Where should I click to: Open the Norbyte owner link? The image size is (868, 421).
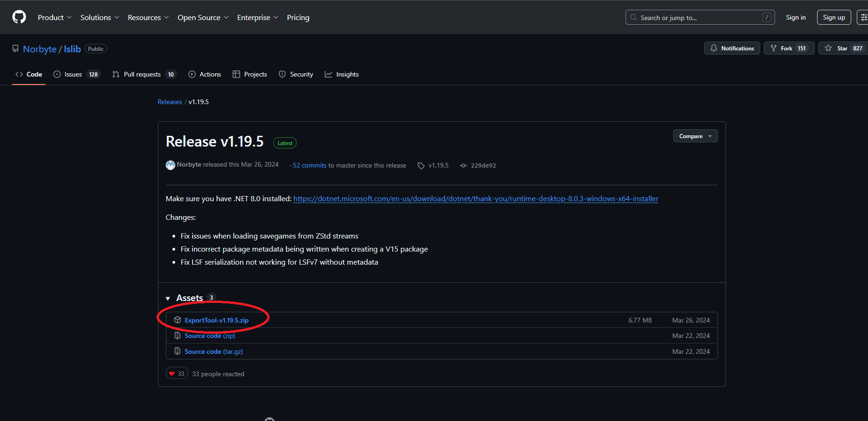[x=40, y=49]
